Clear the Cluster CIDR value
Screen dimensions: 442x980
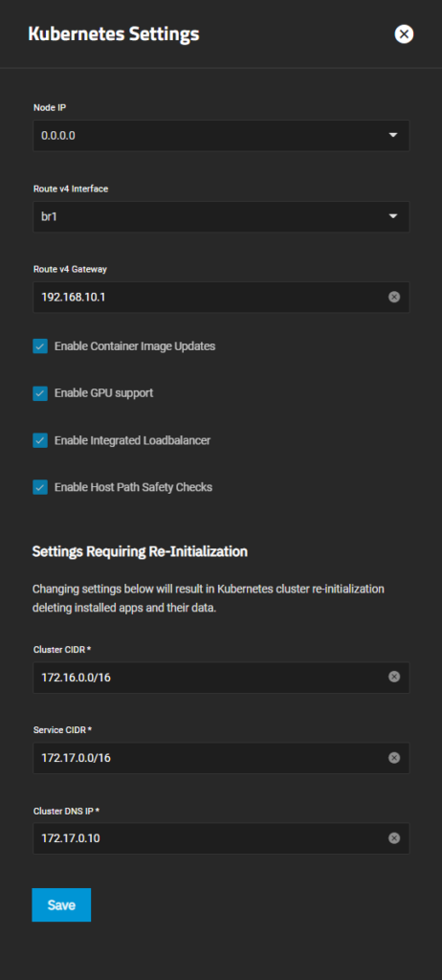tap(394, 677)
